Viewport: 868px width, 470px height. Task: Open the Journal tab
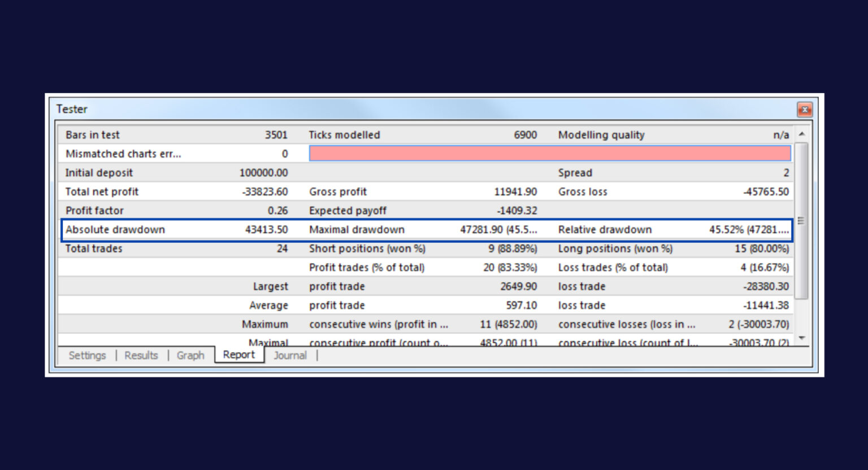290,355
